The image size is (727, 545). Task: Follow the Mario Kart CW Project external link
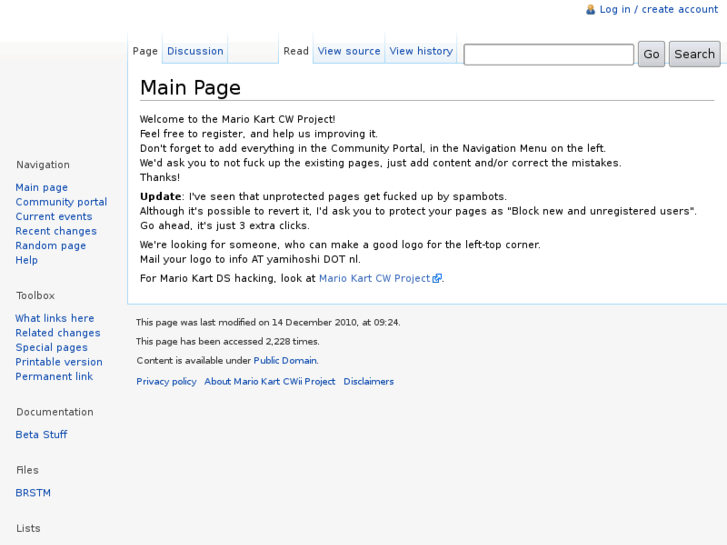point(375,278)
